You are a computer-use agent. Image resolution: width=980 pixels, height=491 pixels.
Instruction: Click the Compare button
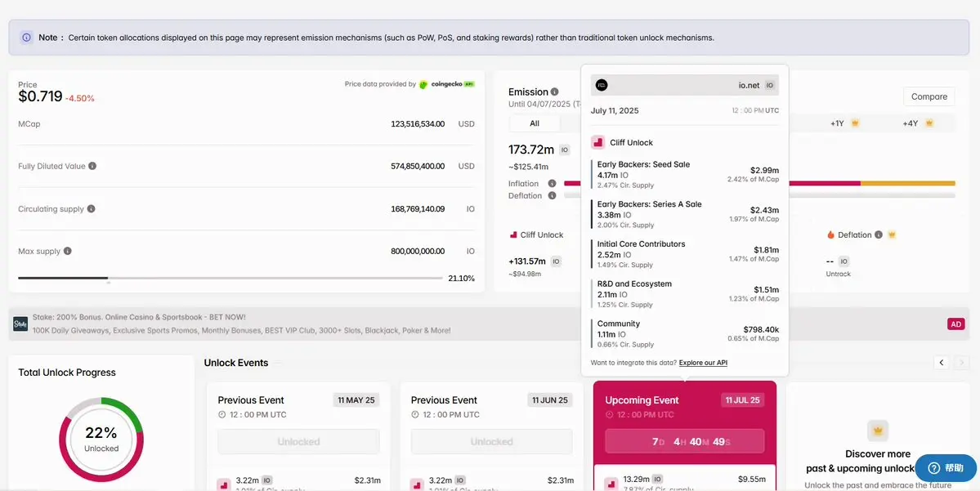pyautogui.click(x=929, y=97)
